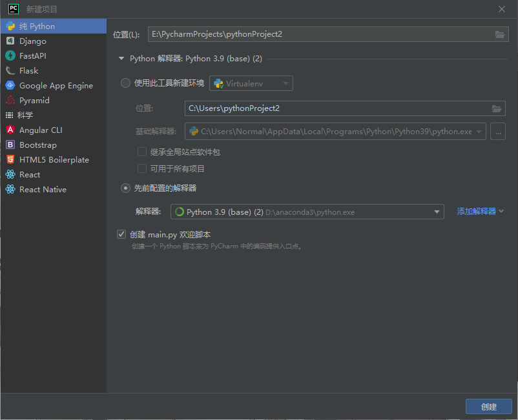518x420 pixels.
Task: Choose the 纯 Python project type
Action: pos(54,26)
